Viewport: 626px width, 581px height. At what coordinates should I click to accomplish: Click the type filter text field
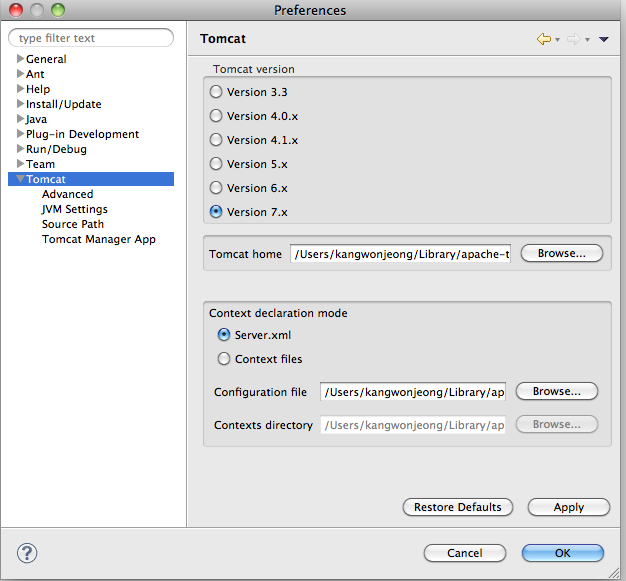91,38
